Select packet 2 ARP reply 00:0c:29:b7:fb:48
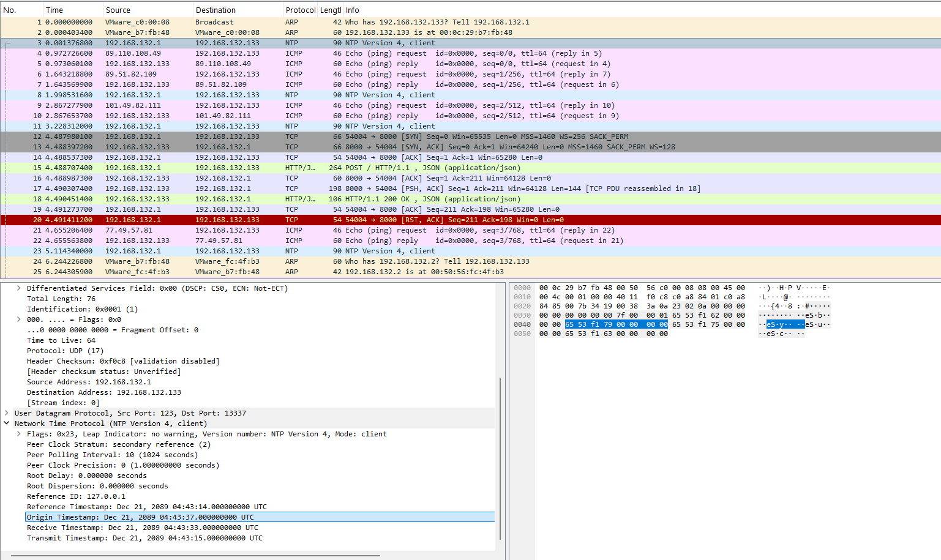 pyautogui.click(x=470, y=32)
